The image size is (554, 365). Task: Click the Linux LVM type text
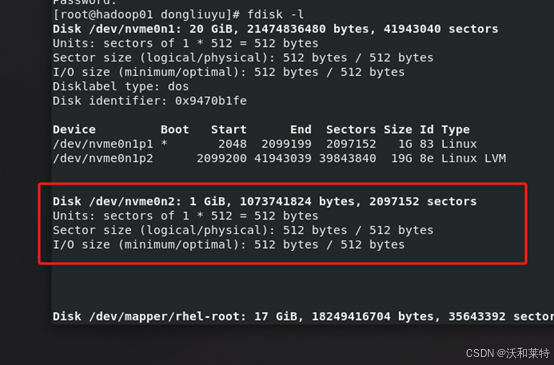(473, 158)
